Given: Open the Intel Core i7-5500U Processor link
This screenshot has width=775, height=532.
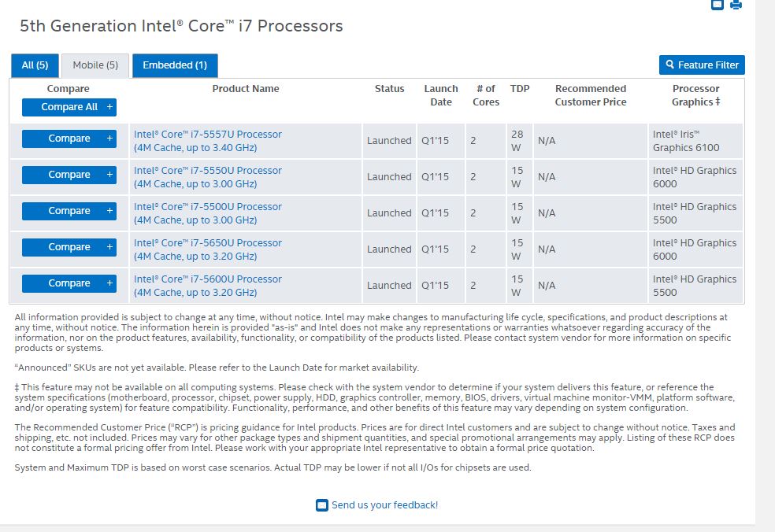Looking at the screenshot, I should point(208,207).
